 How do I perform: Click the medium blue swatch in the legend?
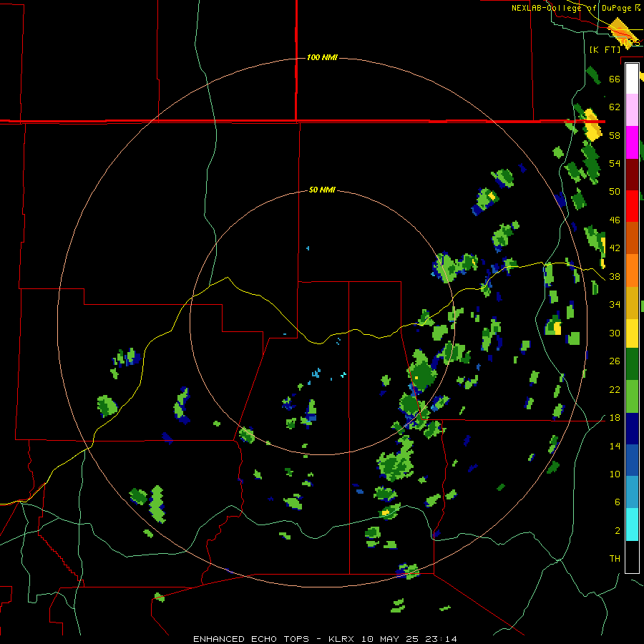(632, 460)
